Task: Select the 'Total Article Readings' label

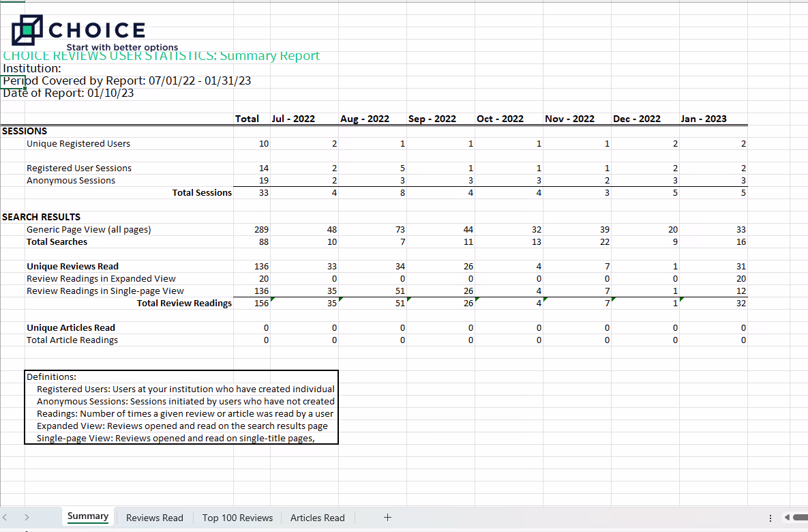Action: pos(72,340)
